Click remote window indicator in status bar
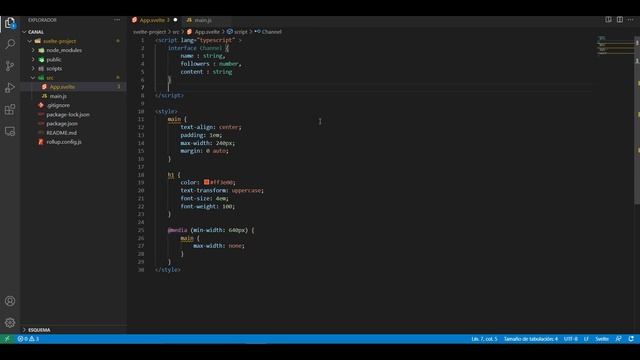 coord(7,339)
